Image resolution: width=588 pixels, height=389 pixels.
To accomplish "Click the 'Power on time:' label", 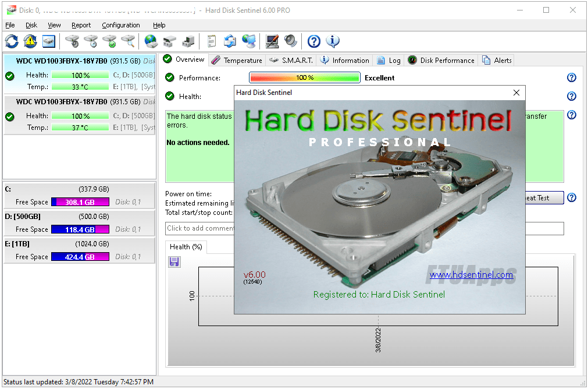I will tap(188, 194).
